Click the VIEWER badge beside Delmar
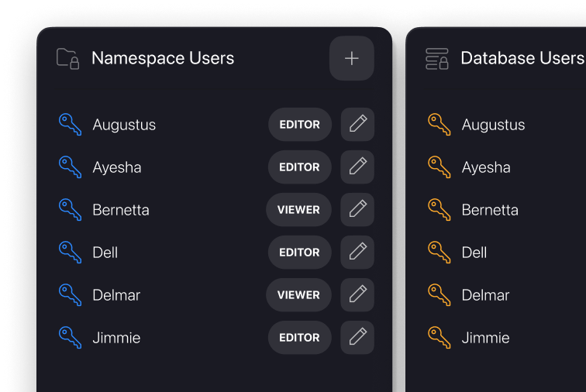The width and height of the screenshot is (586, 392). (298, 294)
